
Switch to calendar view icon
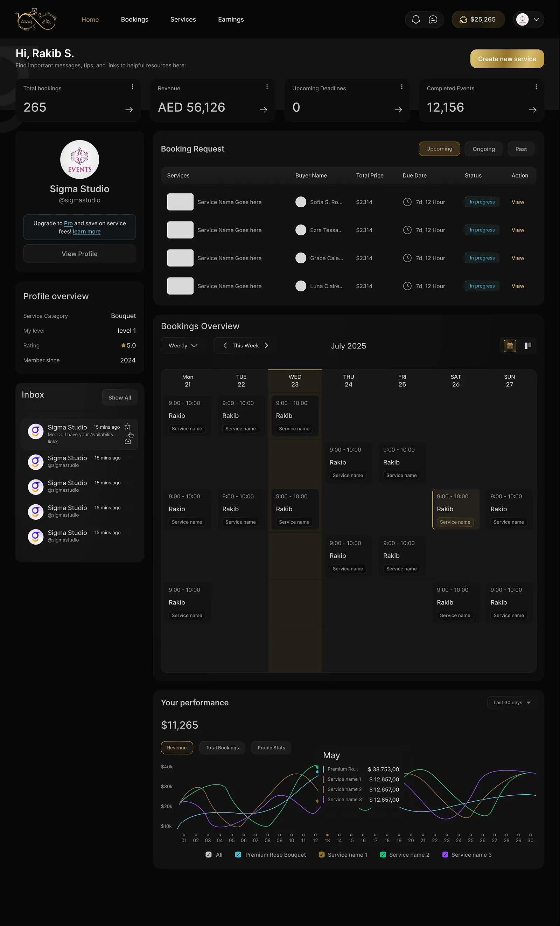click(510, 346)
